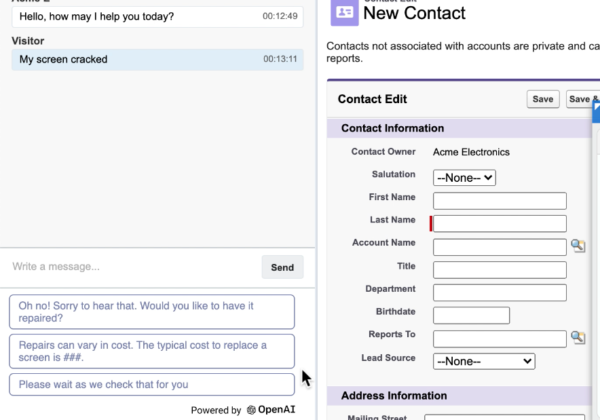The height and width of the screenshot is (420, 600).
Task: Click the Birthdate field
Action: point(471,316)
